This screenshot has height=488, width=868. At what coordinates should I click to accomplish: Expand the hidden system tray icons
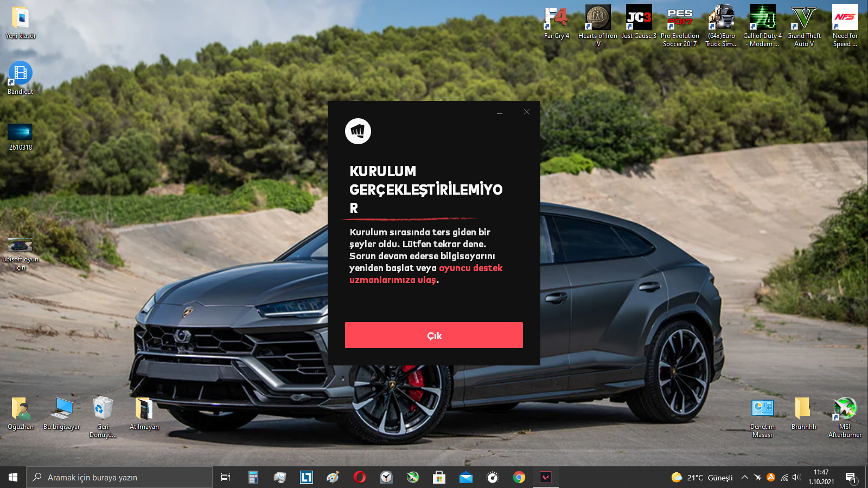pyautogui.click(x=745, y=477)
